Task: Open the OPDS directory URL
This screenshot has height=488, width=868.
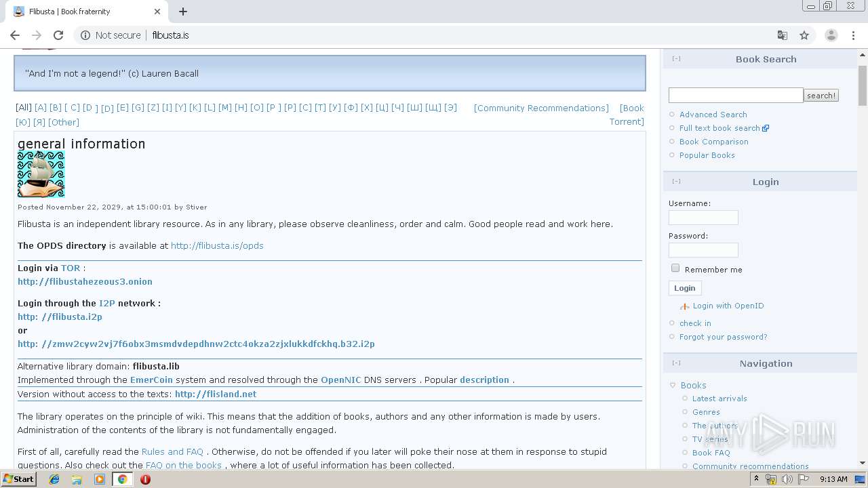Action: pyautogui.click(x=217, y=245)
